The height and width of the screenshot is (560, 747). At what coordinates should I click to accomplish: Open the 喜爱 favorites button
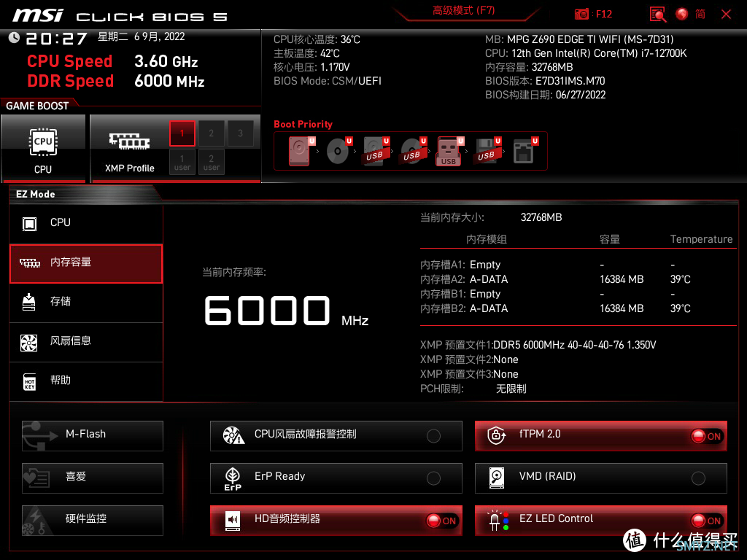pos(93,478)
